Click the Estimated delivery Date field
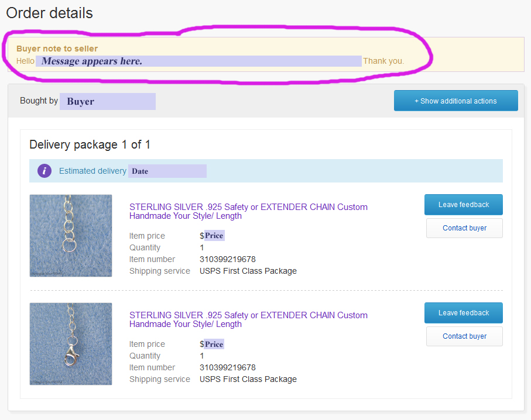This screenshot has width=531, height=420. [167, 171]
